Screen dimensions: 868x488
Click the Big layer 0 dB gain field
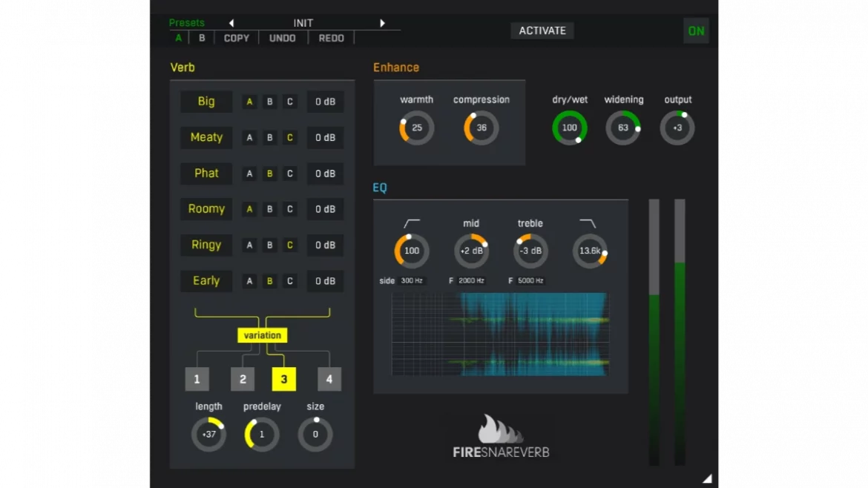325,102
